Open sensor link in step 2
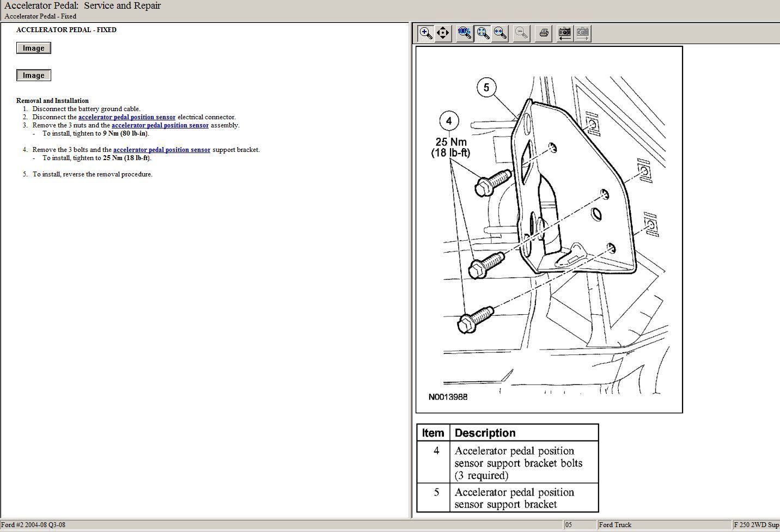The height and width of the screenshot is (532, 780). 127,117
